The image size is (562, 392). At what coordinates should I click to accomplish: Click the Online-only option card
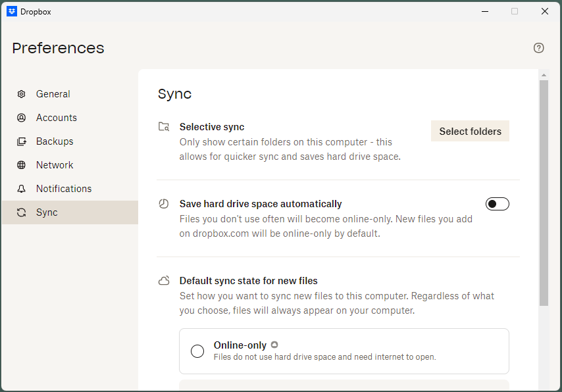(x=344, y=351)
